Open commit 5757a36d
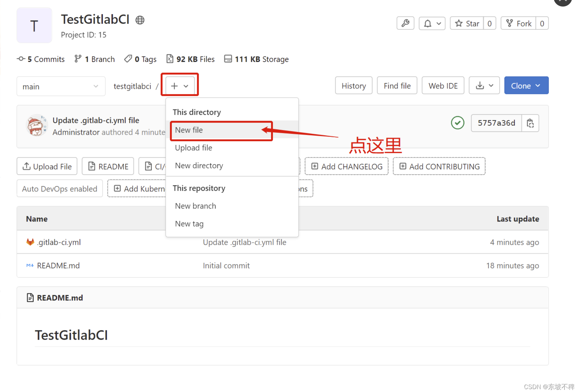Screen dimensions: 580x392 point(496,123)
